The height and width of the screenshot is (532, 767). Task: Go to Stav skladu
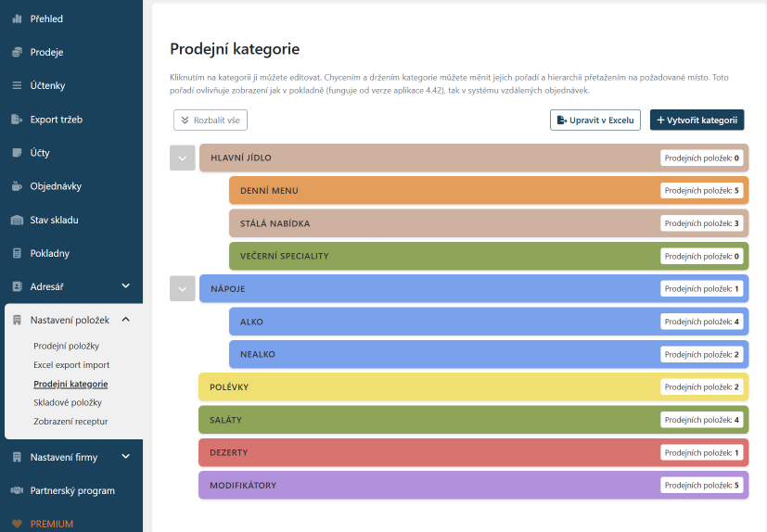(55, 220)
